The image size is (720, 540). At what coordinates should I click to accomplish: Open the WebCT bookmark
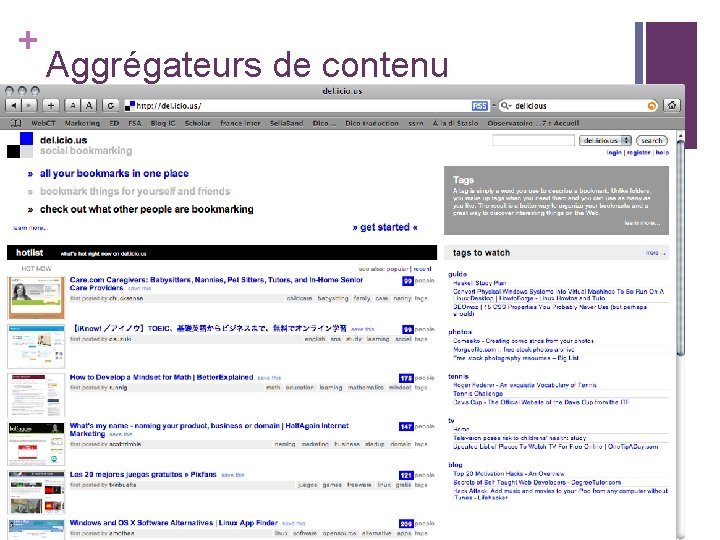pos(43,123)
